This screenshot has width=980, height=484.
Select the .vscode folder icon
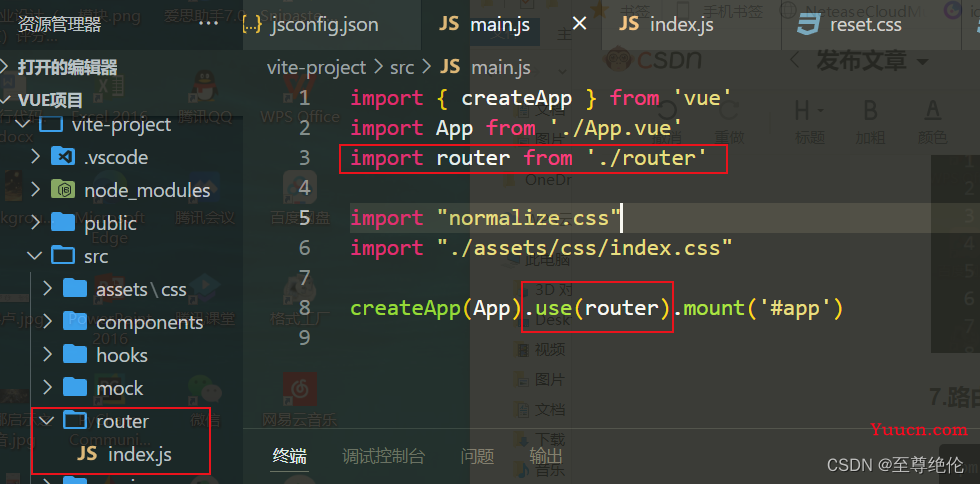62,156
